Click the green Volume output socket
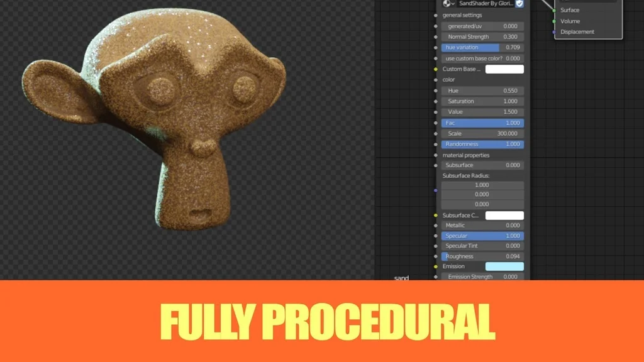Screen dimensions: 644x362 [555, 21]
